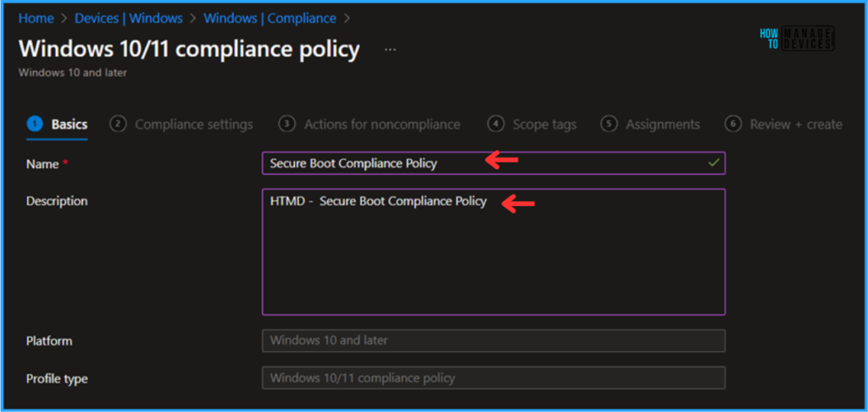Click the Profile type label
868x412 pixels.
point(57,379)
